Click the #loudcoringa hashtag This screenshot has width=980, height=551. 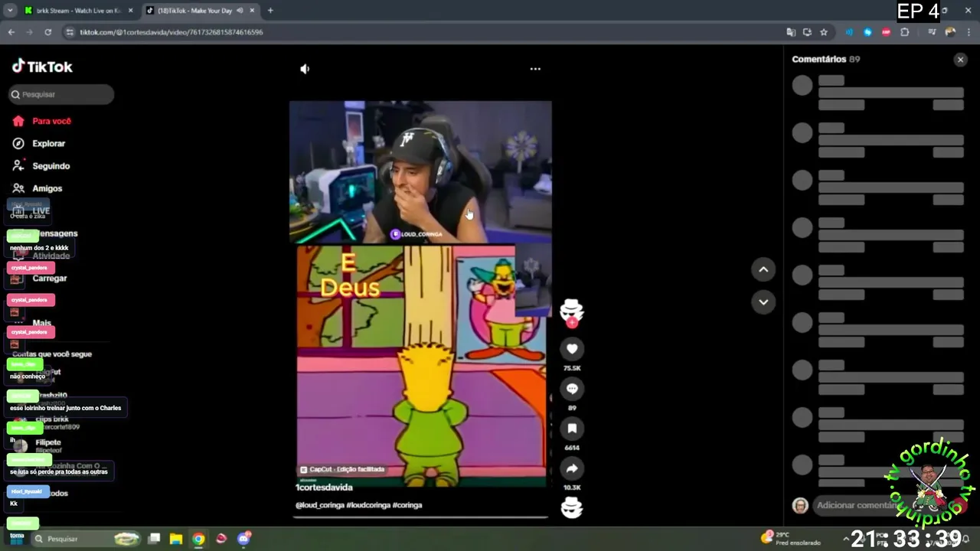[368, 505]
